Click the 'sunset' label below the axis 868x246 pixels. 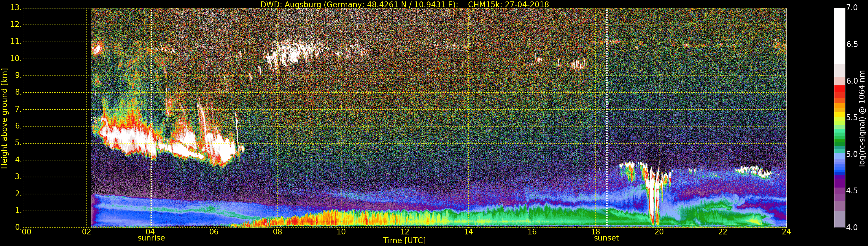[x=606, y=238]
